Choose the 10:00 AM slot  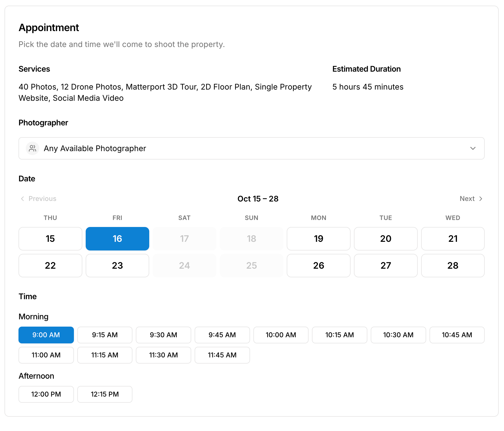point(281,335)
